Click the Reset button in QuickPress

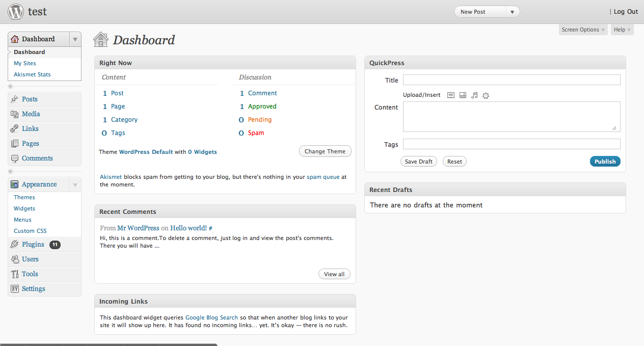pos(454,162)
